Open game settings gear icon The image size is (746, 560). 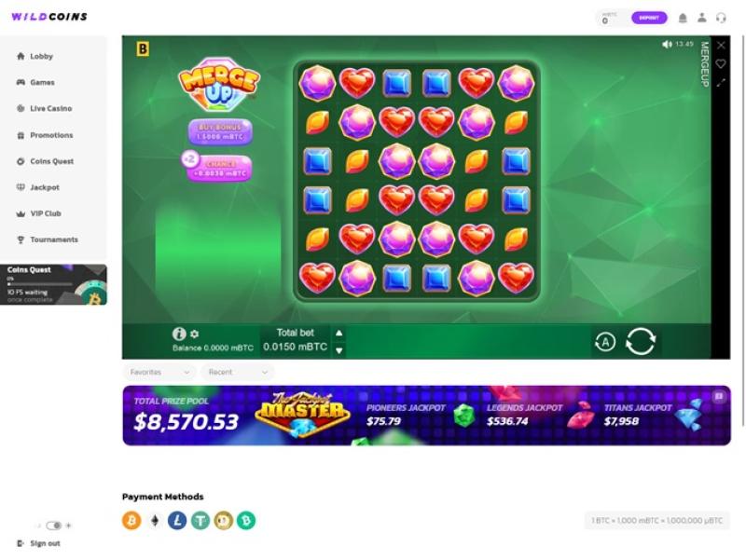pyautogui.click(x=194, y=335)
